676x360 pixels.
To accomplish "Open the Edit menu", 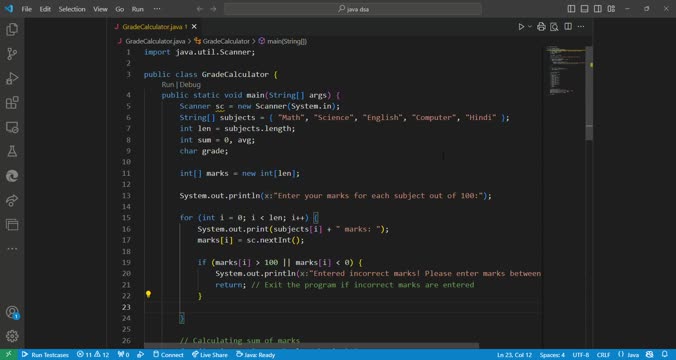I will [45, 9].
